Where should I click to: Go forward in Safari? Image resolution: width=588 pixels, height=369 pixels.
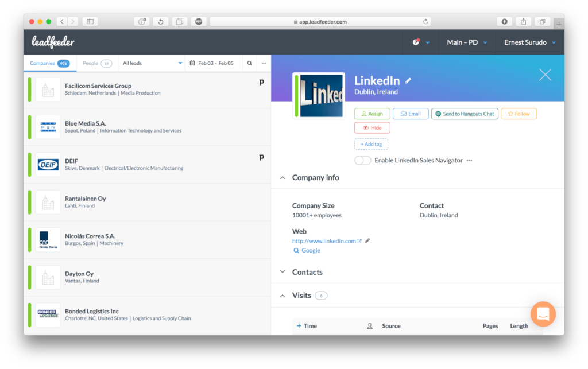73,21
